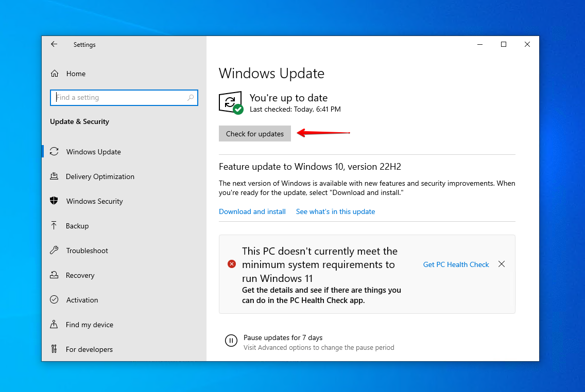Image resolution: width=585 pixels, height=392 pixels.
Task: Click Download and install link
Action: click(252, 211)
